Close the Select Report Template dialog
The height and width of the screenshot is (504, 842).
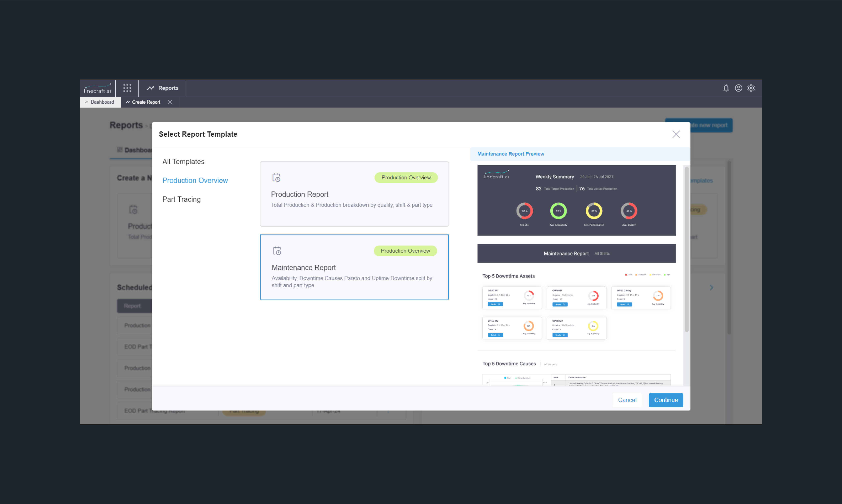tap(676, 135)
